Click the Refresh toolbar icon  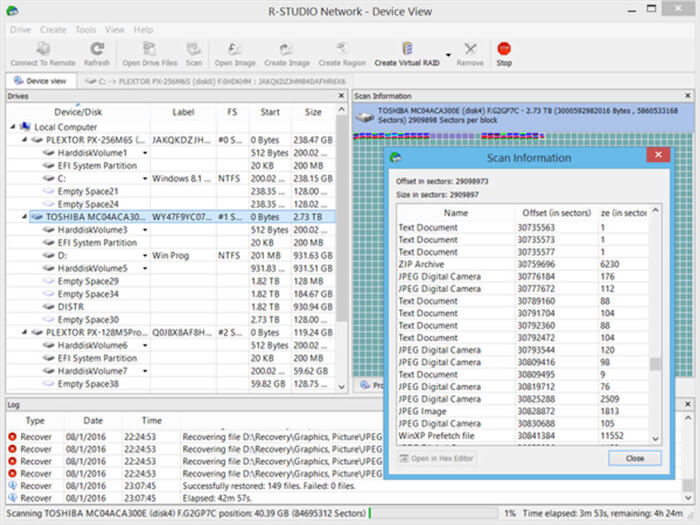[97, 54]
